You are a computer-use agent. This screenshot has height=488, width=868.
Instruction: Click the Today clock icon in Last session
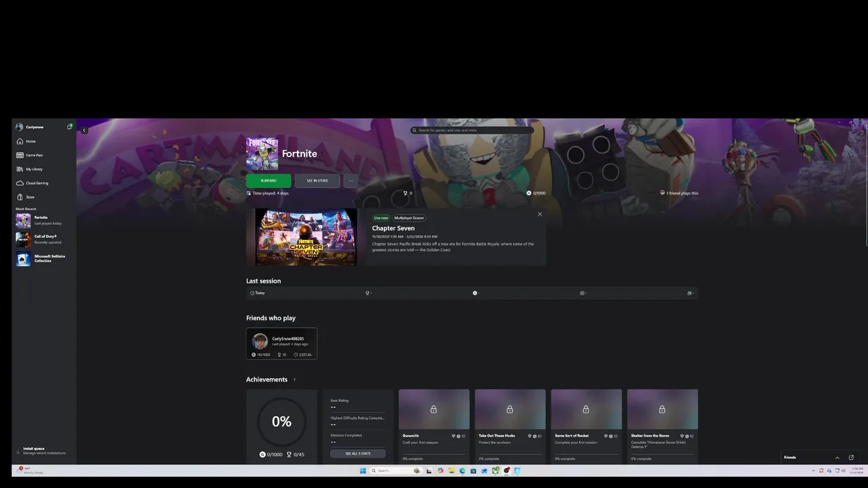click(x=252, y=293)
